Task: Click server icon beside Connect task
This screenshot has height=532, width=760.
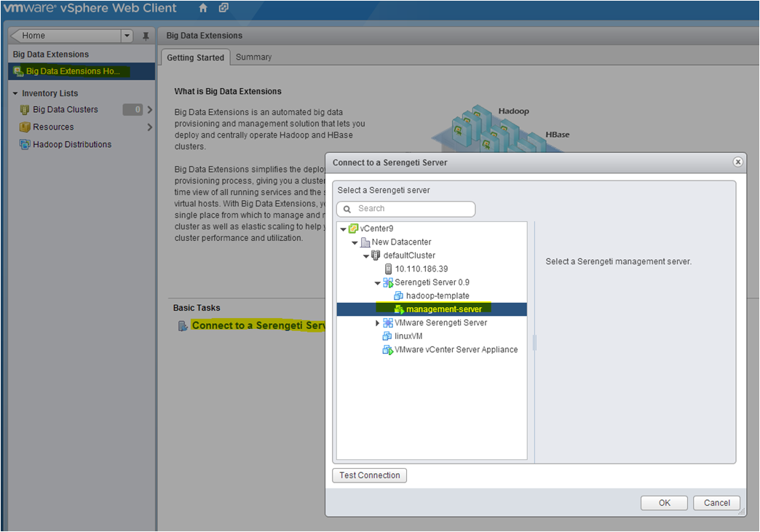Action: click(x=182, y=325)
